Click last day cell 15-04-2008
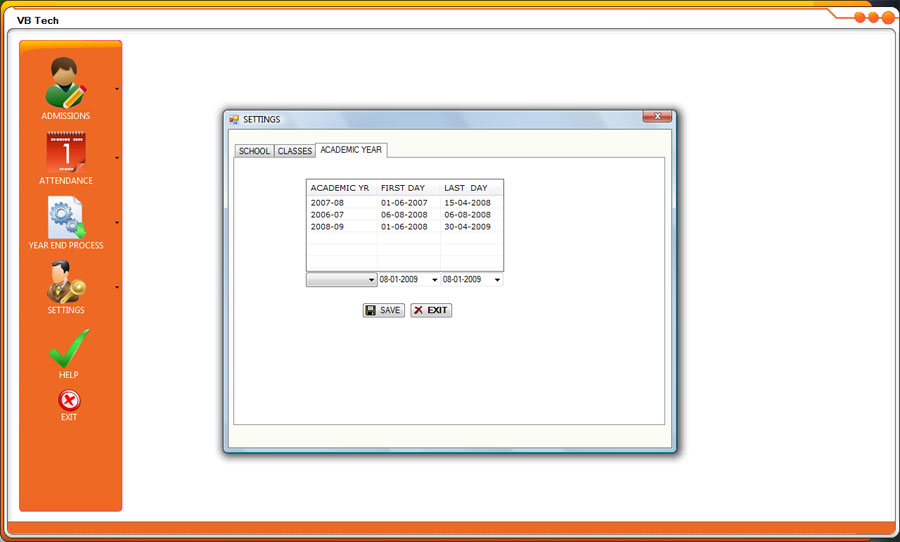 pyautogui.click(x=467, y=203)
